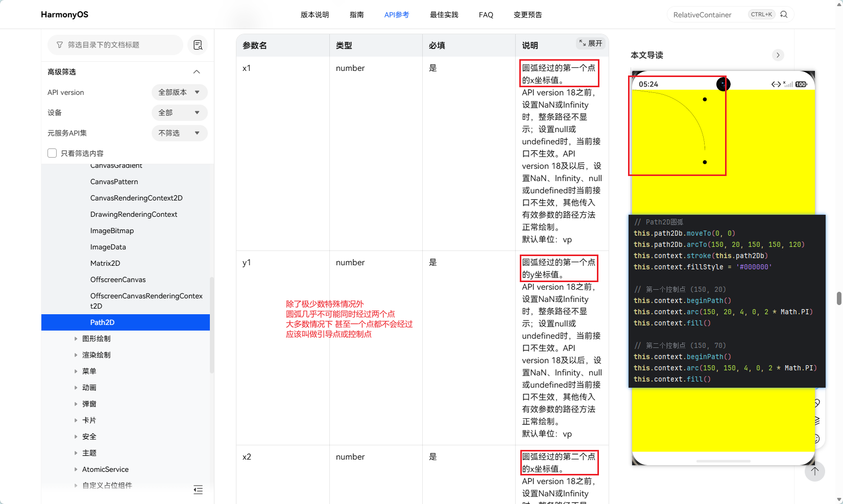Open the CanvasRenderingContext2D doc link

click(136, 198)
